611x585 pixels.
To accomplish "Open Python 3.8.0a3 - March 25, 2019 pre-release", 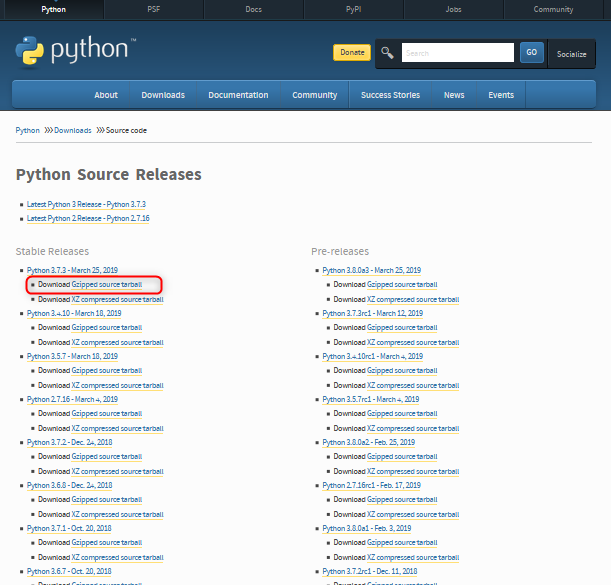I will 371,270.
